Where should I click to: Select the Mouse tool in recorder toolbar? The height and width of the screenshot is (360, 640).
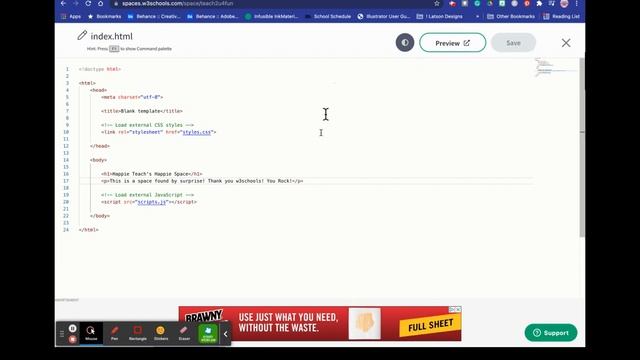click(91, 333)
